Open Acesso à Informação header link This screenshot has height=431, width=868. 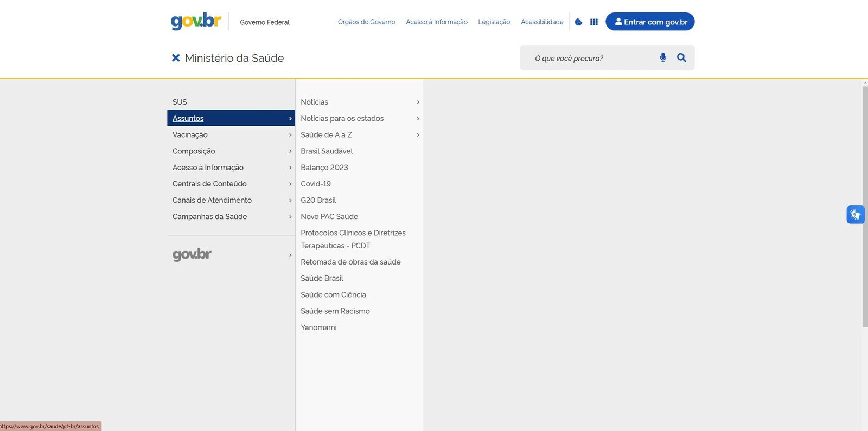point(437,22)
